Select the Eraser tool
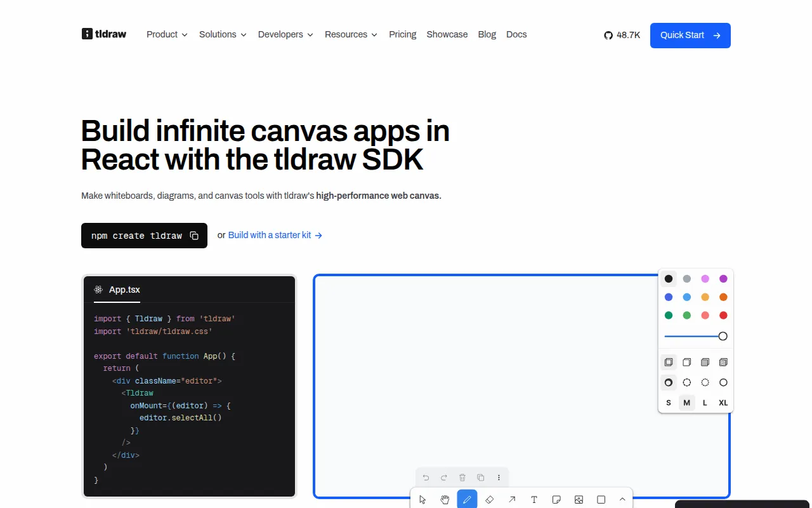The height and width of the screenshot is (508, 812). click(x=489, y=500)
